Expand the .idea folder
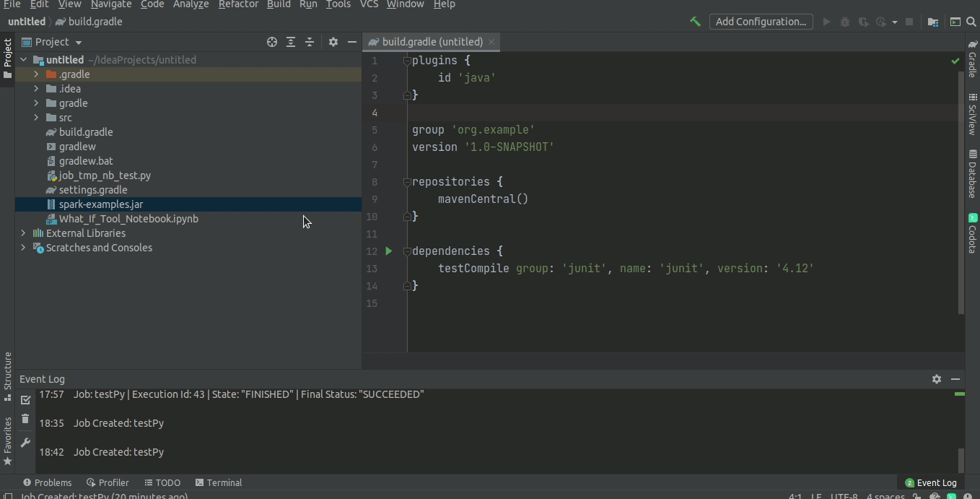 click(x=36, y=89)
